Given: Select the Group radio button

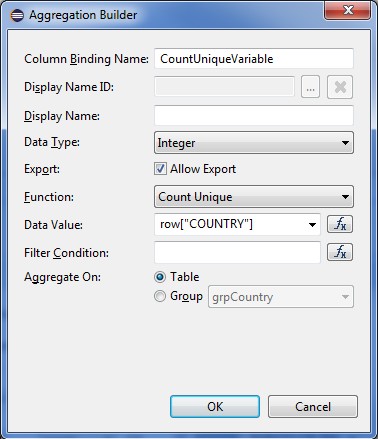Looking at the screenshot, I should [160, 296].
